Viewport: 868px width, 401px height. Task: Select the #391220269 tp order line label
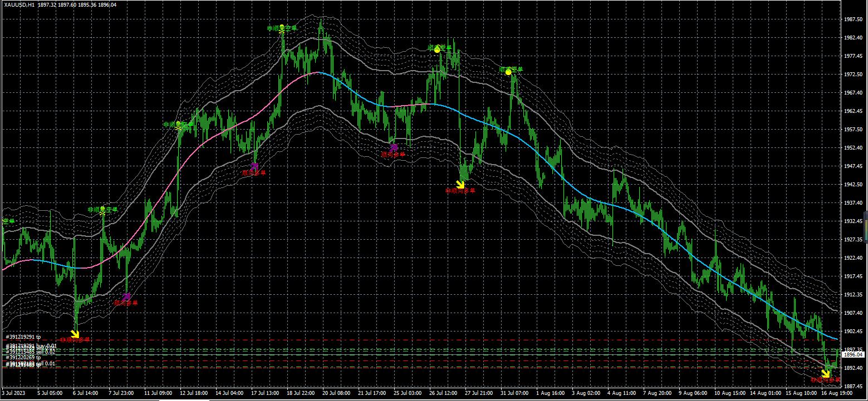pos(23,358)
